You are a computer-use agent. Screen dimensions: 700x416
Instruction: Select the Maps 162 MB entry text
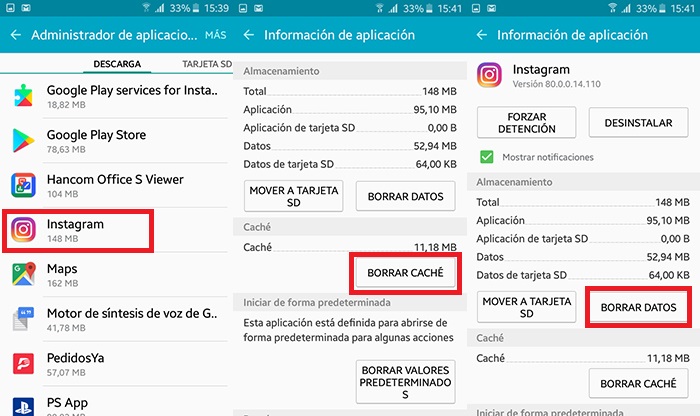[62, 275]
